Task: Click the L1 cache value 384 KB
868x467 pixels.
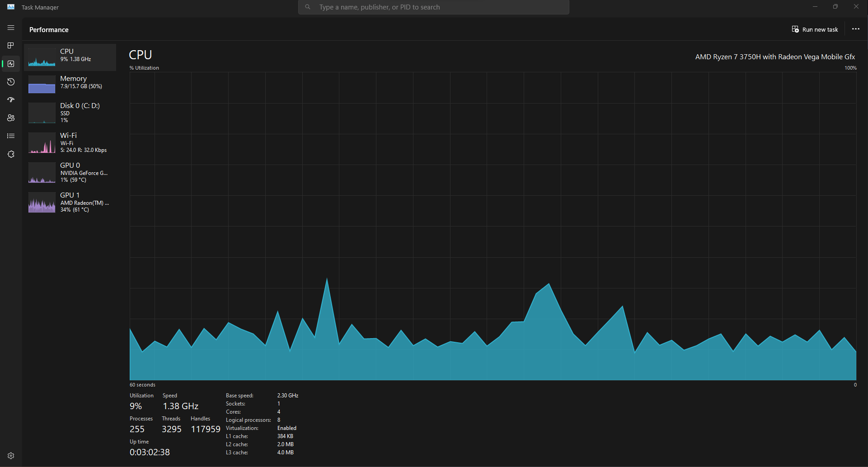Action: (x=285, y=436)
